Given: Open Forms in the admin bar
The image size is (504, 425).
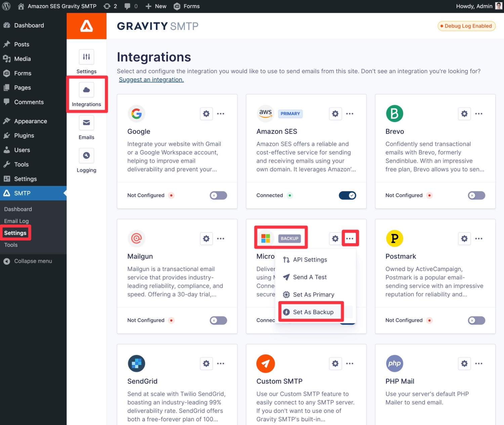Looking at the screenshot, I should click(187, 6).
